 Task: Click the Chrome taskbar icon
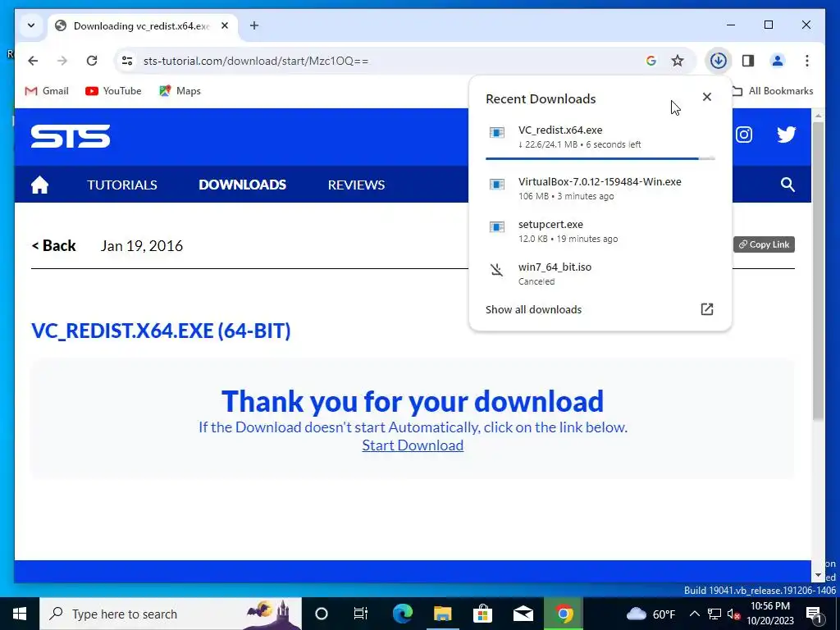(x=564, y=614)
